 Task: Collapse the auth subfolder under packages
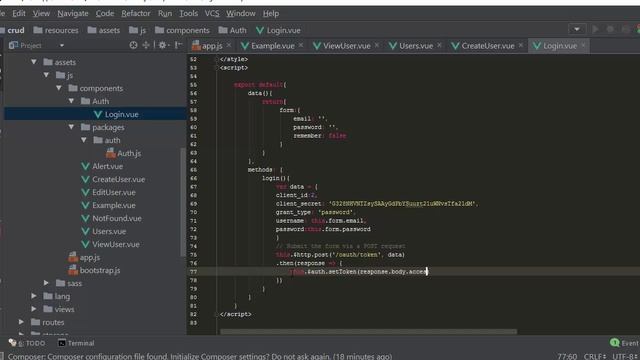(84, 140)
